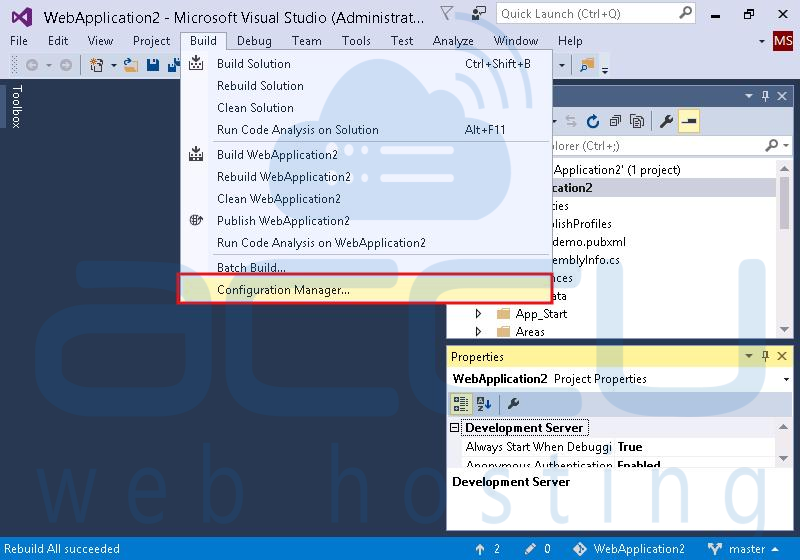This screenshot has width=800, height=560.
Task: Open the New Project dropdown arrow
Action: [113, 65]
